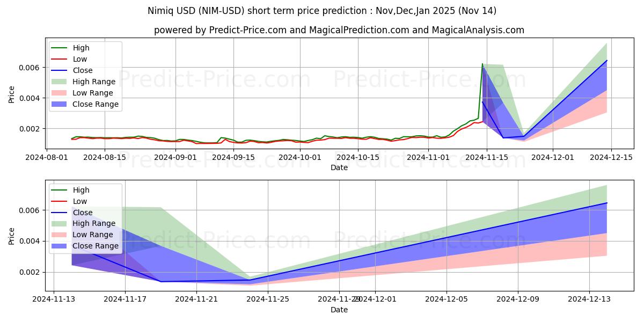Click the High price spike peak in top chart
The image size is (644, 322).
[482, 64]
